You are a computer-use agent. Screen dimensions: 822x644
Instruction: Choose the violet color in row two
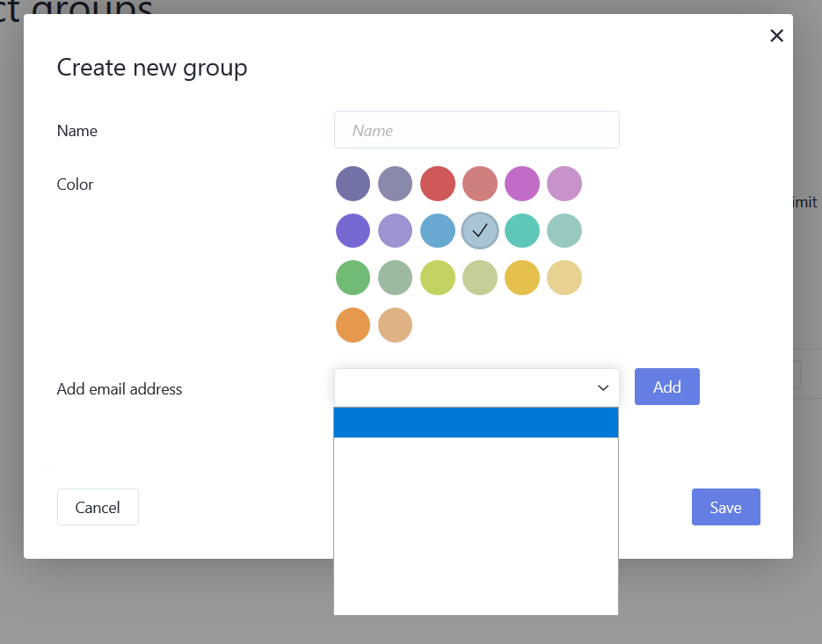(353, 230)
